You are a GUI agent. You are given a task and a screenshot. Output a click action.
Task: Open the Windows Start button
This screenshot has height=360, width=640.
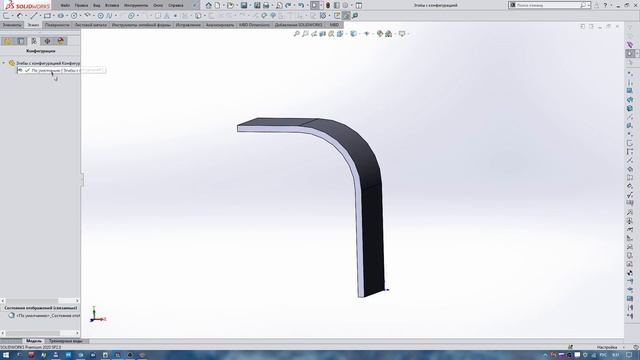(6, 355)
